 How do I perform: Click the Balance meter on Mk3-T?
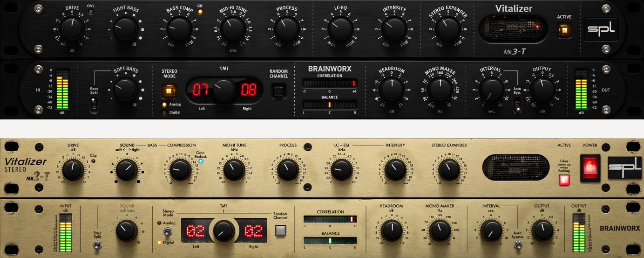click(330, 105)
